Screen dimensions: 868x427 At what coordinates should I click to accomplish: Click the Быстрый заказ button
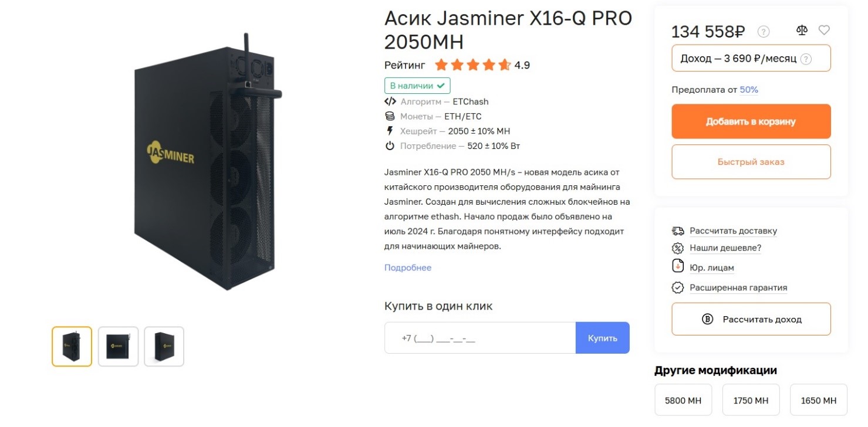(751, 162)
